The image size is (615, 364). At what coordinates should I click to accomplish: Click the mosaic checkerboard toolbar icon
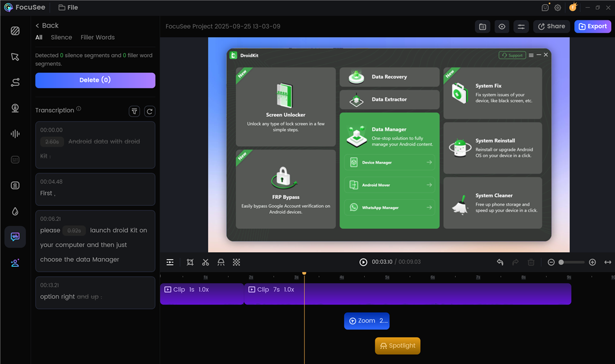(236, 262)
